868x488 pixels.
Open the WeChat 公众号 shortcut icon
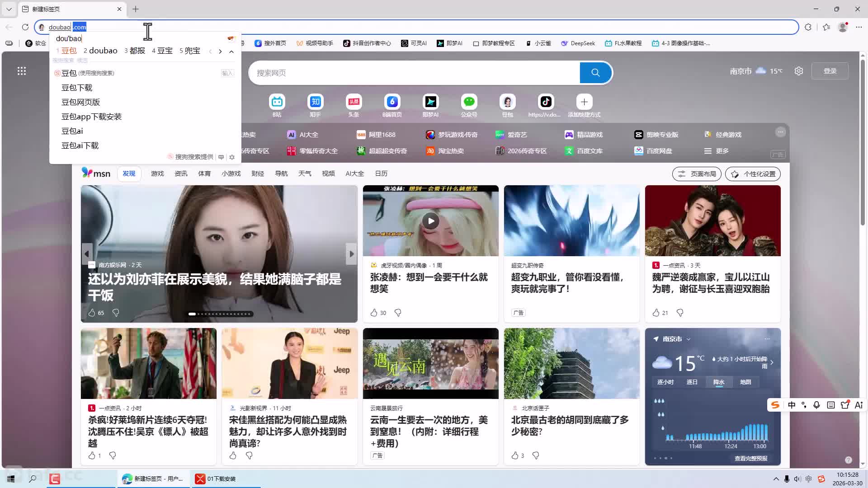tap(469, 102)
